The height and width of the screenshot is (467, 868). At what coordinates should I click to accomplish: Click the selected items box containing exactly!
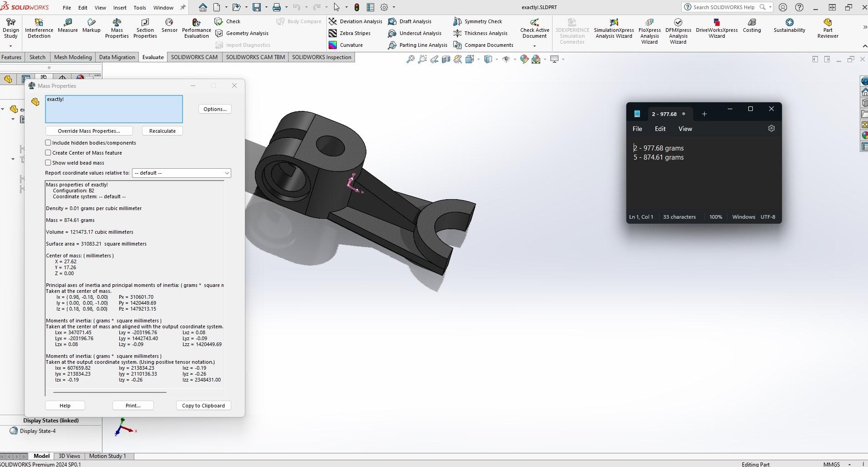(x=114, y=109)
